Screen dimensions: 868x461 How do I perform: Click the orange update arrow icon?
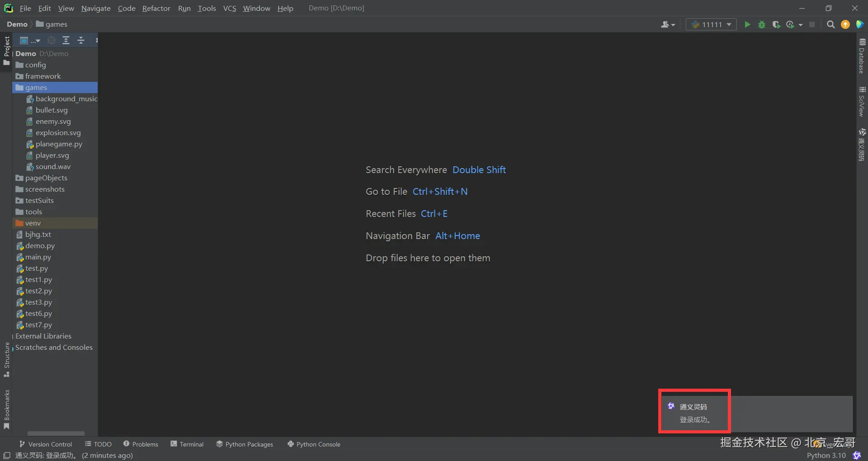coord(845,24)
